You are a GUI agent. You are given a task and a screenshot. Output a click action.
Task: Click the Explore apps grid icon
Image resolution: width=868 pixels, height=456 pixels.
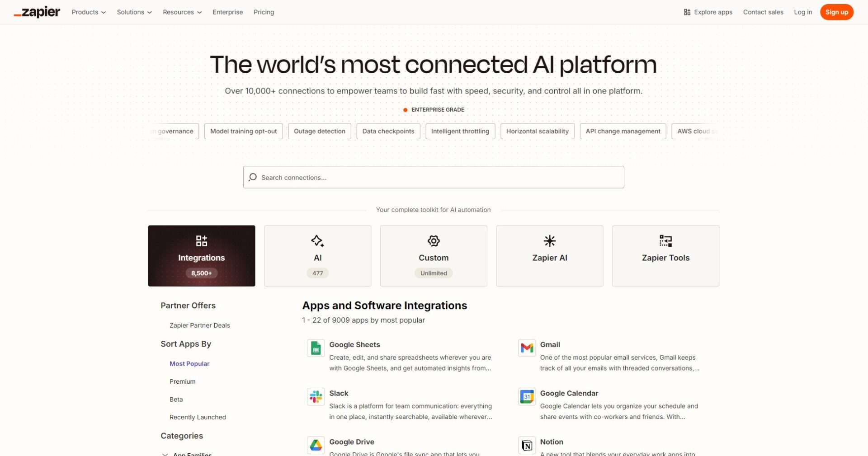pyautogui.click(x=687, y=12)
